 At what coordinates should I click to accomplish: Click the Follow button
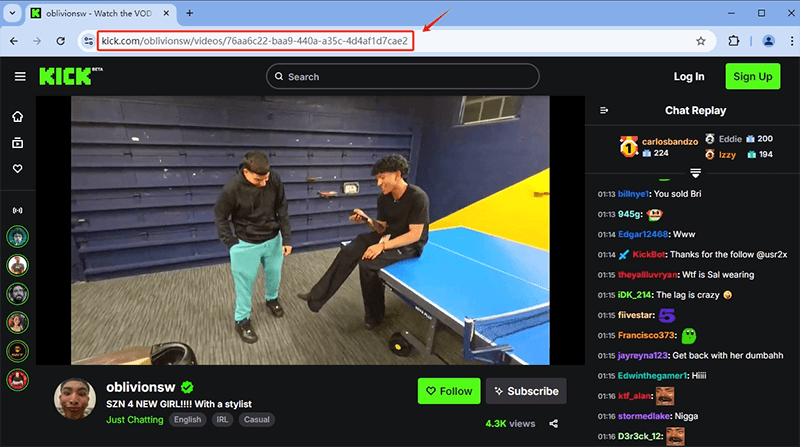[449, 391]
